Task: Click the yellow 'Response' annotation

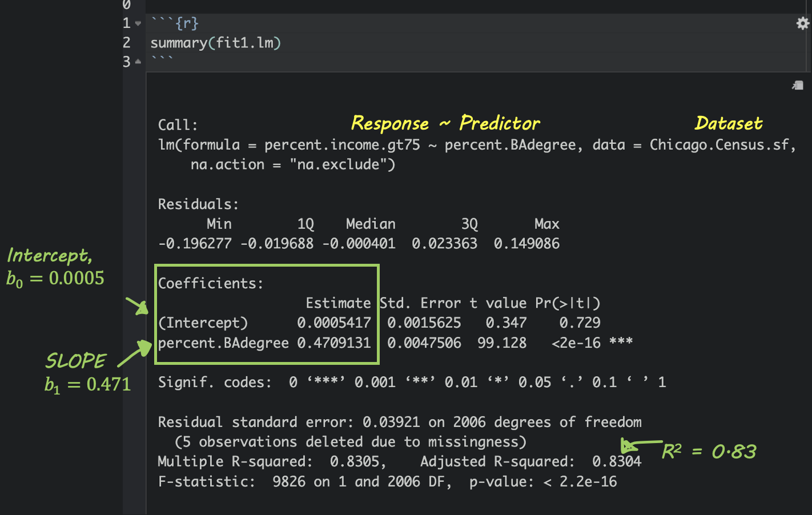Action: click(389, 123)
